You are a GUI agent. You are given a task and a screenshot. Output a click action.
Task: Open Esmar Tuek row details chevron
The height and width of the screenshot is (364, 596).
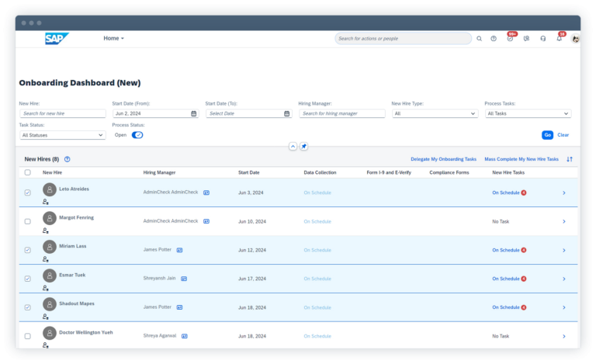tap(564, 279)
